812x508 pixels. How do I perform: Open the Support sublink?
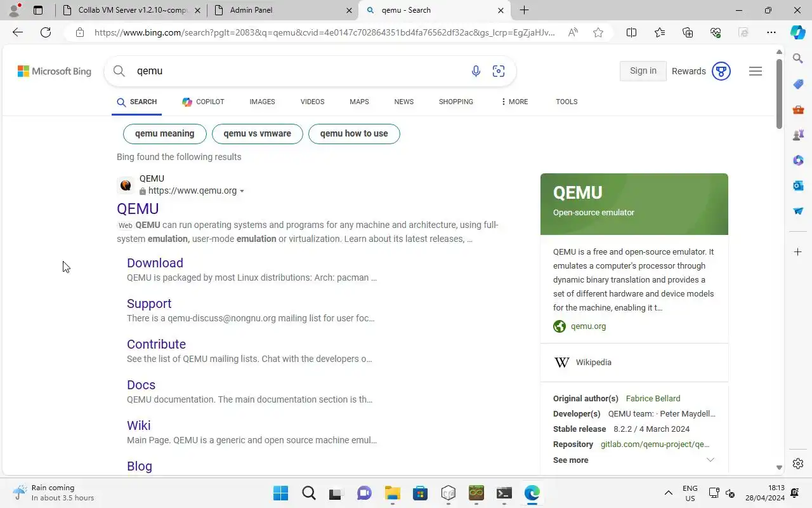149,304
